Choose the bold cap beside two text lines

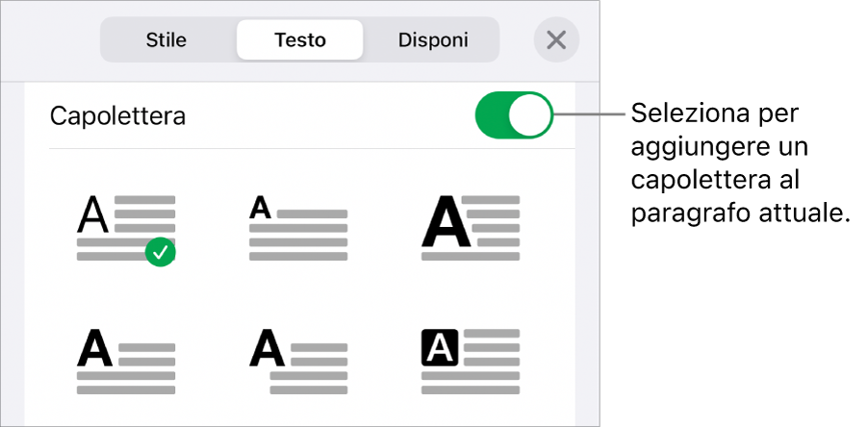tap(298, 361)
